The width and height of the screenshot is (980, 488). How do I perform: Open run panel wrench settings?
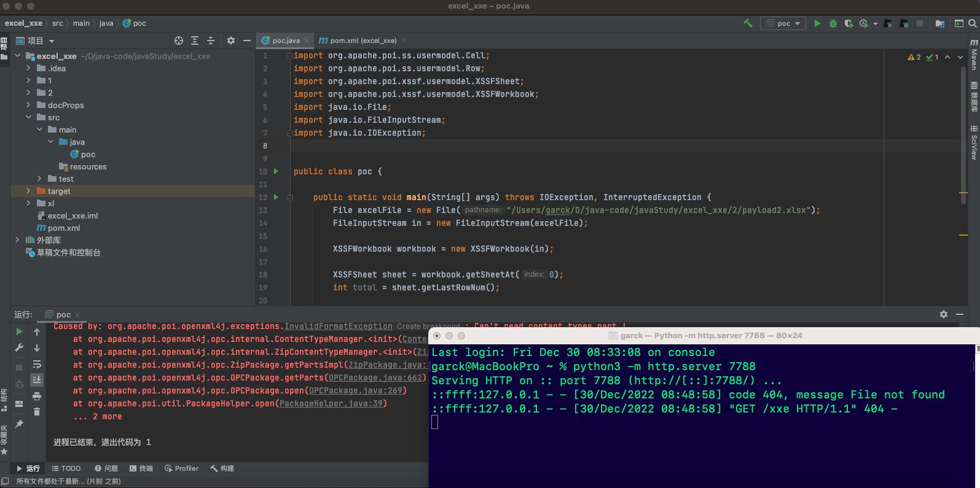[x=19, y=347]
